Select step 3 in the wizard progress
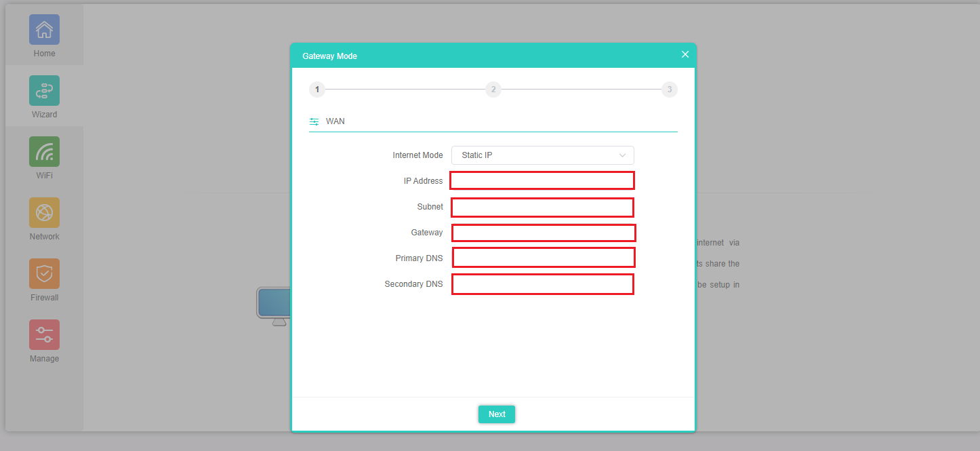Image resolution: width=980 pixels, height=451 pixels. tap(669, 90)
